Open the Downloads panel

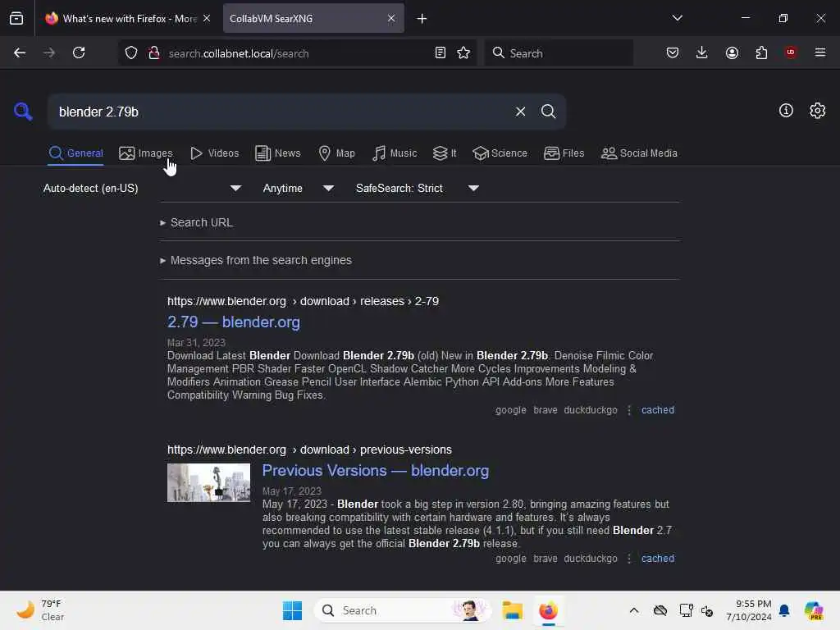pyautogui.click(x=702, y=52)
